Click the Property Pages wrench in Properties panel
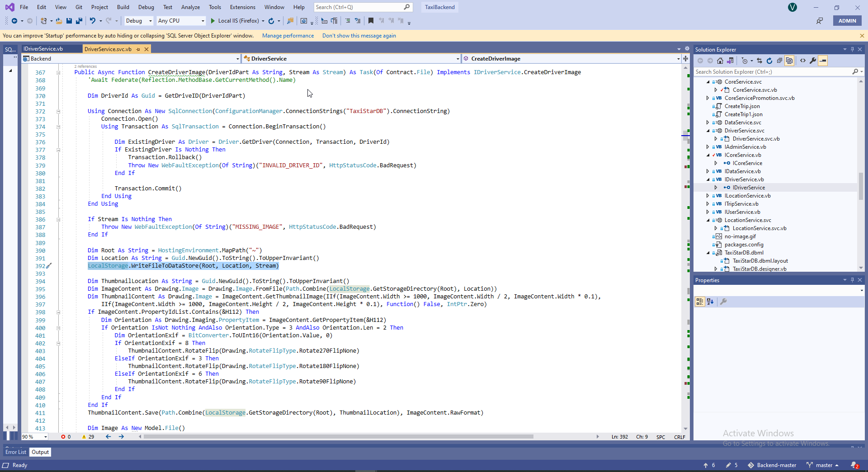 (x=723, y=302)
